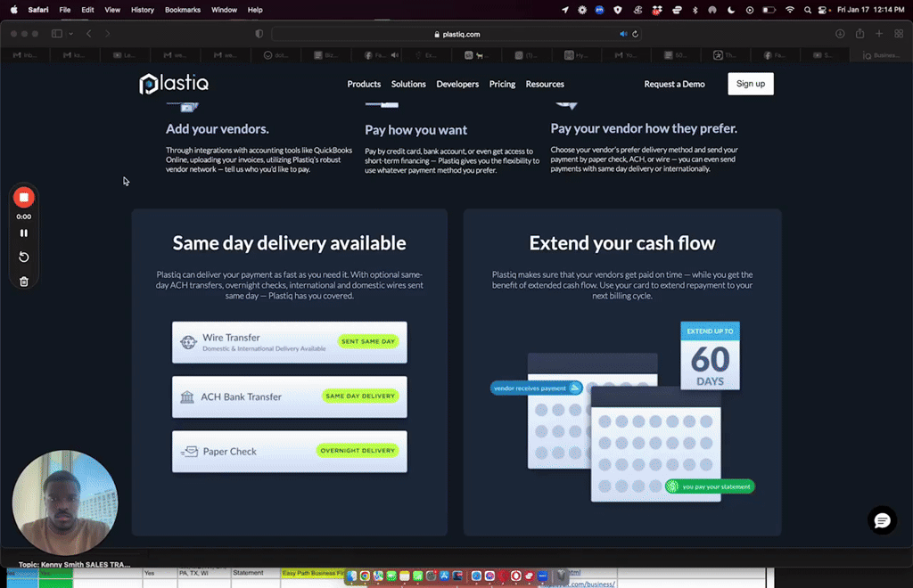Open the History menu

[142, 10]
